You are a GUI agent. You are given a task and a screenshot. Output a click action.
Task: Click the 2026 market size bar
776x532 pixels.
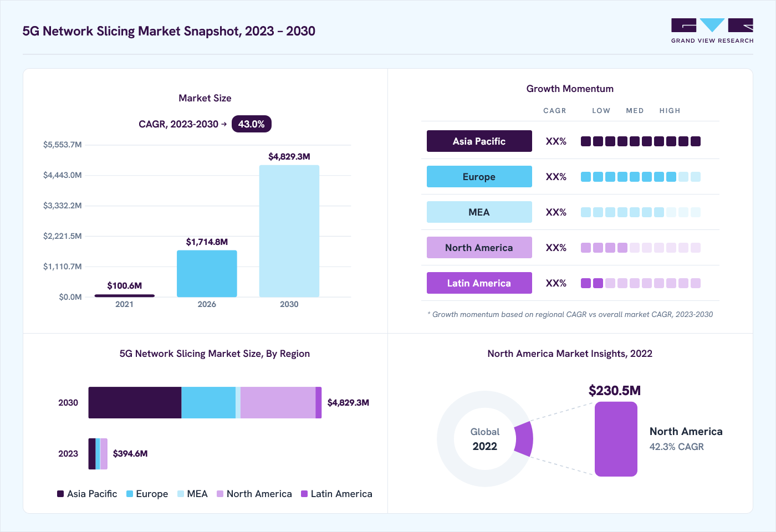coord(207,274)
